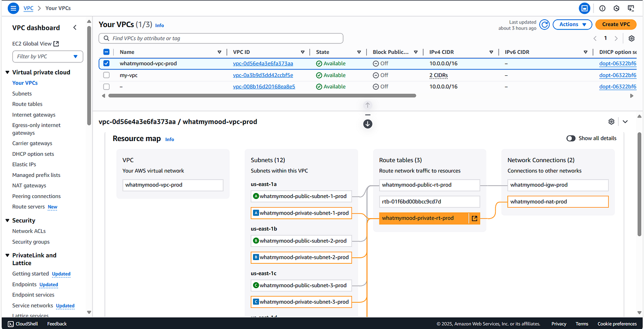Open Internet gateways in the sidebar
644x329 pixels.
pos(34,115)
